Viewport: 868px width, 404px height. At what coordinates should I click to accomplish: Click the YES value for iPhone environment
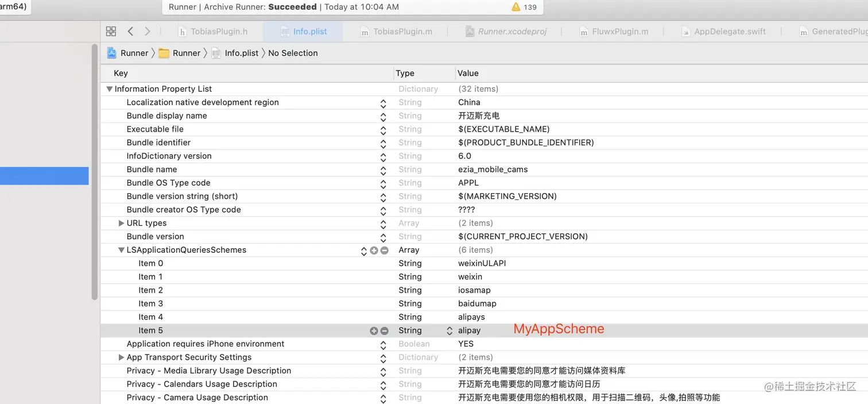[466, 344]
